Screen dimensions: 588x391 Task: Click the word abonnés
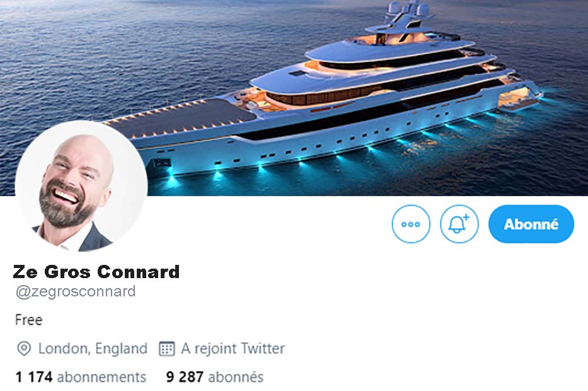click(x=236, y=376)
